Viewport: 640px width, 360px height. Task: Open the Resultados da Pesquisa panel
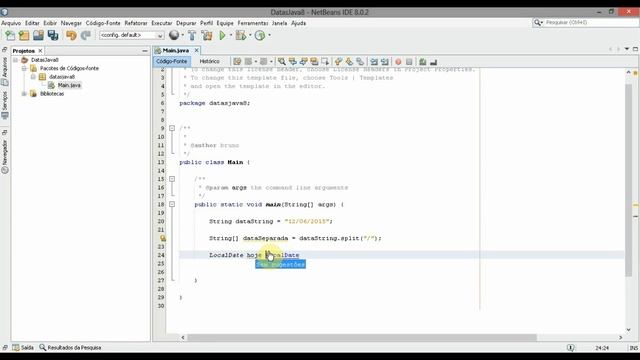click(x=70, y=348)
